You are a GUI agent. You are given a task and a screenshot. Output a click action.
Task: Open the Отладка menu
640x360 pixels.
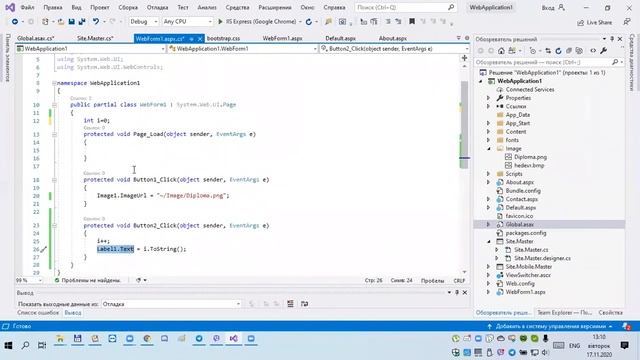click(x=157, y=7)
